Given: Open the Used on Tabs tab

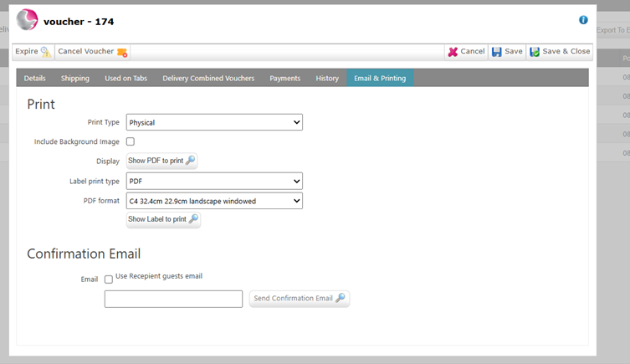Looking at the screenshot, I should pos(125,78).
